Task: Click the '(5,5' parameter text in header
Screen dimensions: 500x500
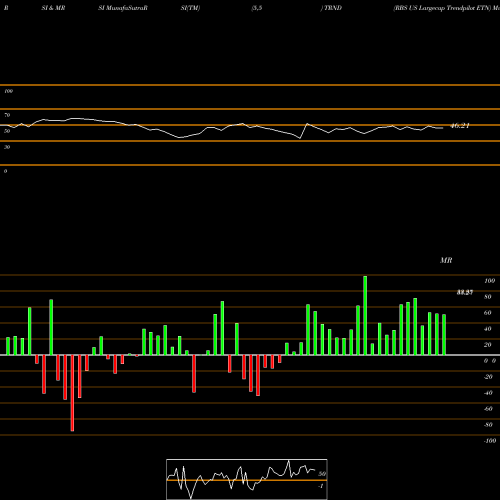Action: [257, 8]
